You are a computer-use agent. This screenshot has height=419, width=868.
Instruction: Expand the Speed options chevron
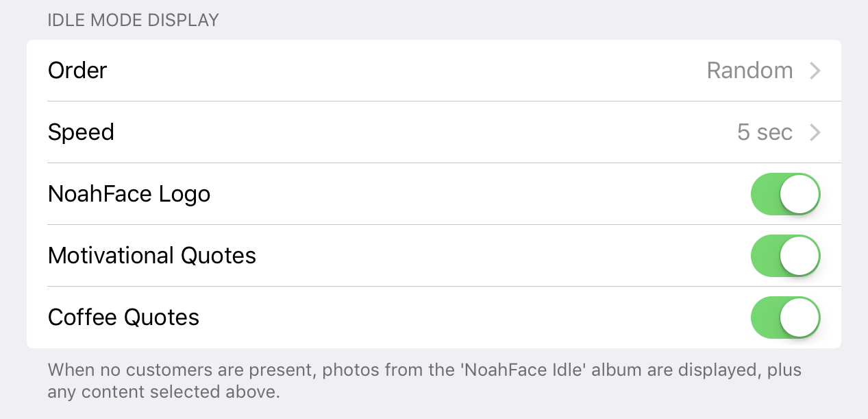click(x=815, y=132)
